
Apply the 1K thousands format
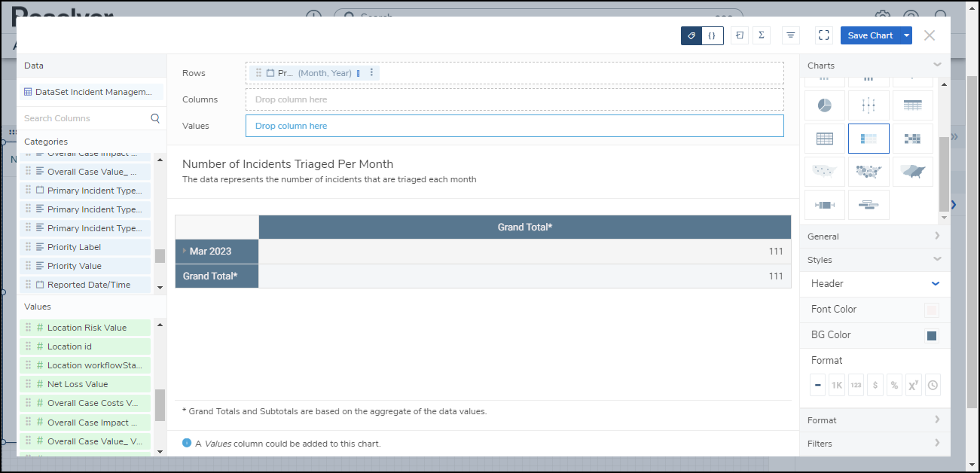pyautogui.click(x=836, y=385)
